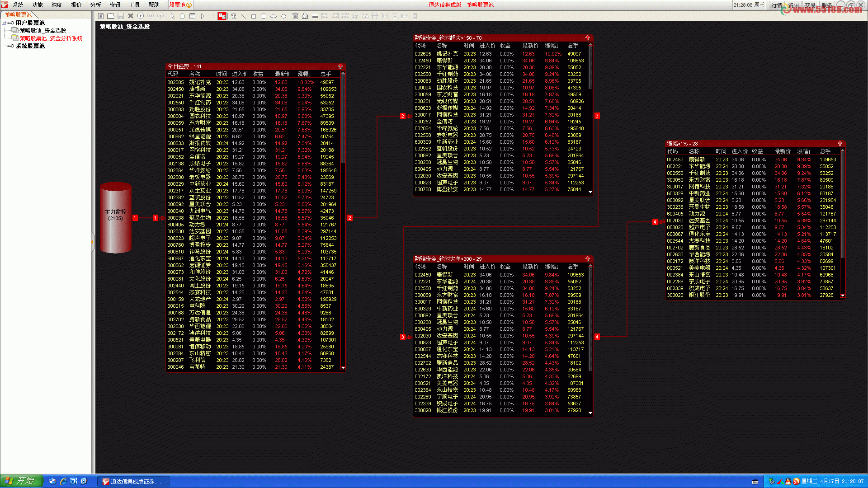Select the text T tool

coord(234,16)
